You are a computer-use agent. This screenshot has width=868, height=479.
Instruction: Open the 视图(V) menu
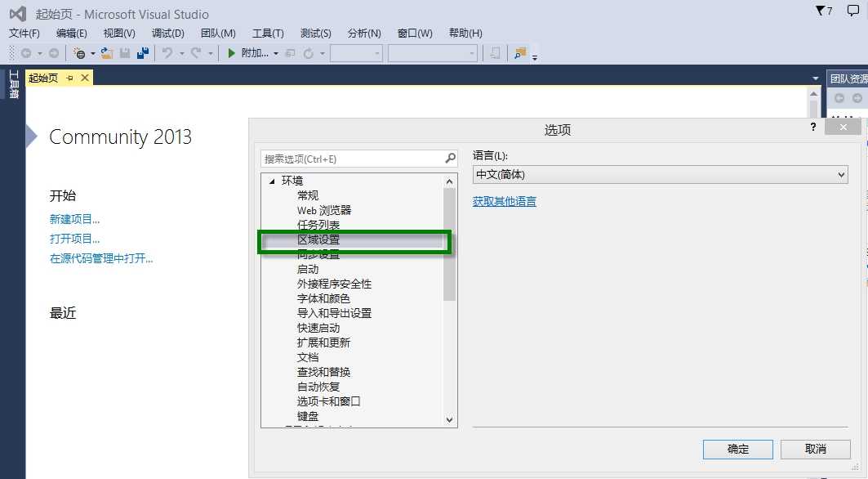click(x=119, y=34)
